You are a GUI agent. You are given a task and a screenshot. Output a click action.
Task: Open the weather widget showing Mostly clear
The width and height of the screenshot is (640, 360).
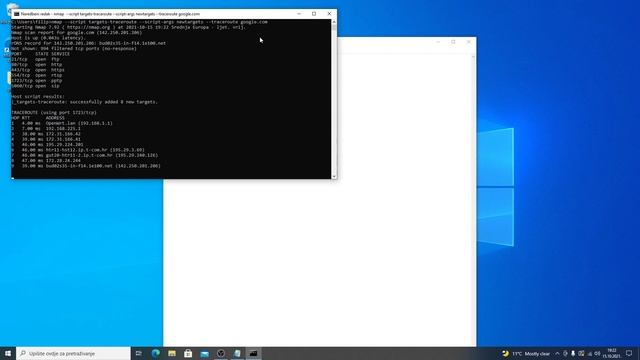pyautogui.click(x=526, y=353)
